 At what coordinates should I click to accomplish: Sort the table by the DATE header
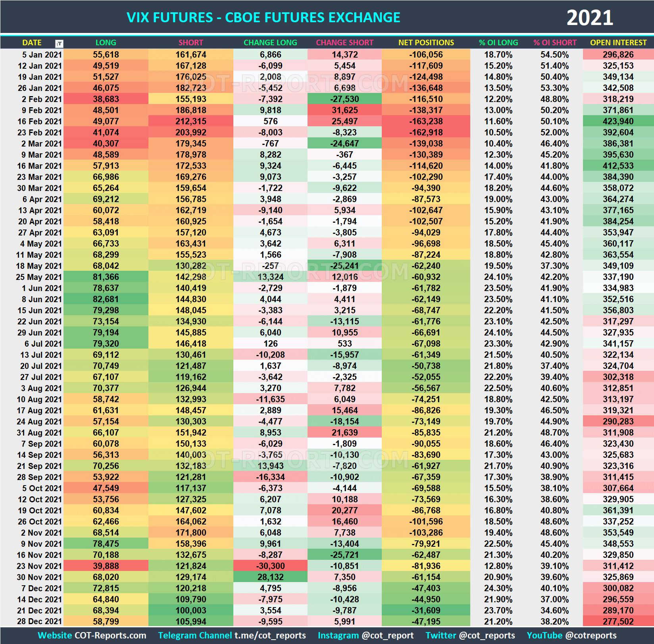coord(32,42)
